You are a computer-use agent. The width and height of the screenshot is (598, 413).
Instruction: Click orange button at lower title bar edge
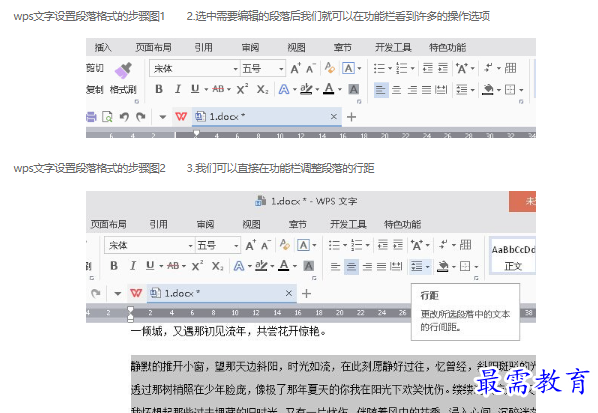click(522, 201)
